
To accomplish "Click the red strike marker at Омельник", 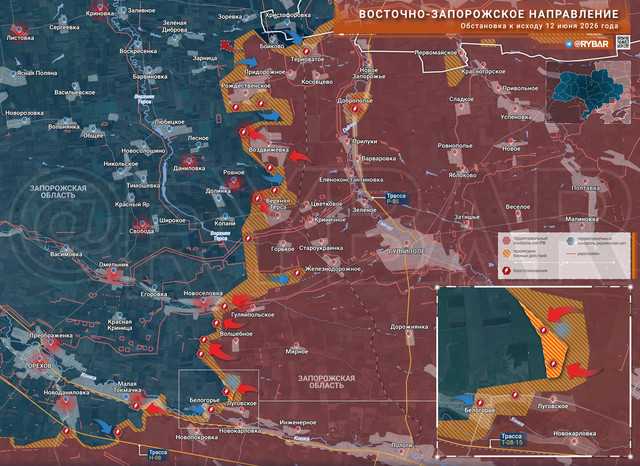I will (113, 273).
